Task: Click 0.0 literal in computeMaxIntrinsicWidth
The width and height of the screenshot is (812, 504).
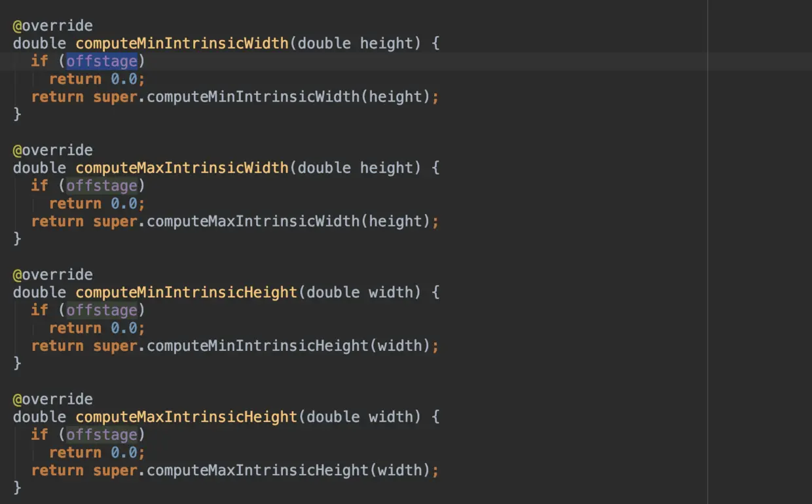Action: point(124,204)
